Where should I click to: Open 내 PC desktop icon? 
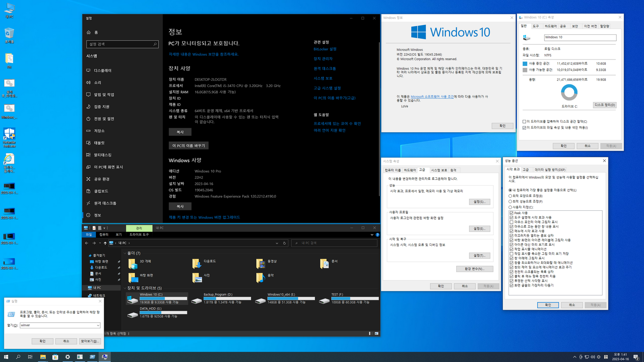[x=9, y=11]
